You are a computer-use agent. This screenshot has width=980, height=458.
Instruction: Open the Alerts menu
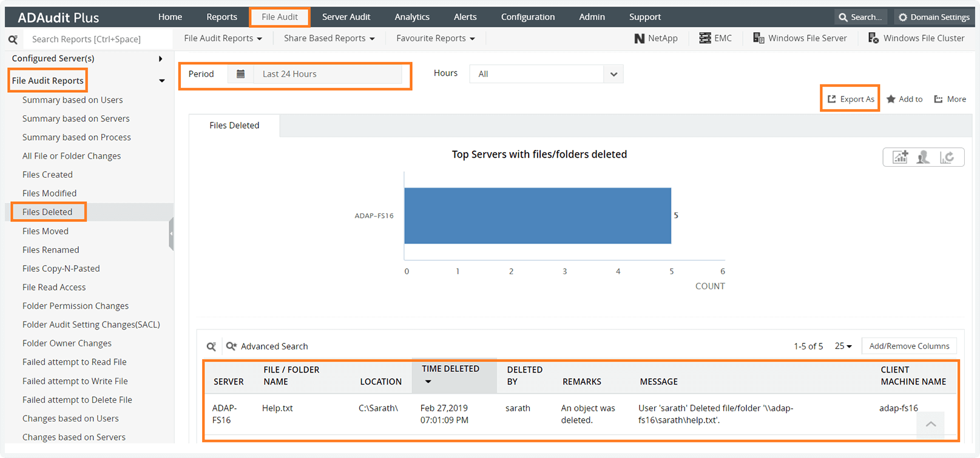(465, 17)
